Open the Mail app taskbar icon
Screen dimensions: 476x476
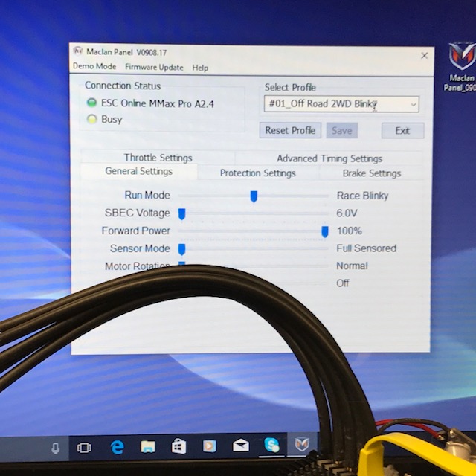click(241, 446)
